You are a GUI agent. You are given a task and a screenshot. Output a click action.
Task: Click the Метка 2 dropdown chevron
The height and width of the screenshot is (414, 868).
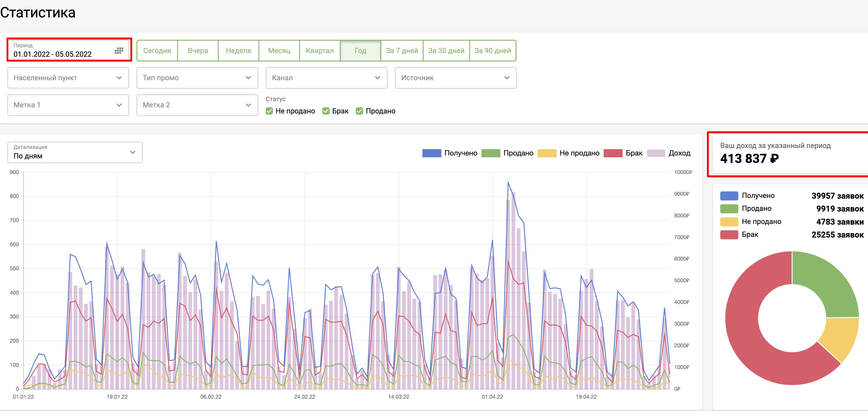[248, 105]
